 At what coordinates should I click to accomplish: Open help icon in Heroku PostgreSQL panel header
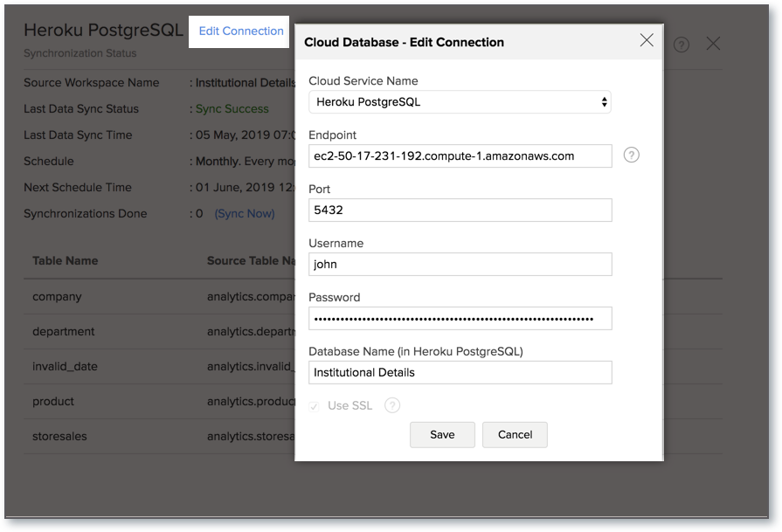pyautogui.click(x=682, y=45)
